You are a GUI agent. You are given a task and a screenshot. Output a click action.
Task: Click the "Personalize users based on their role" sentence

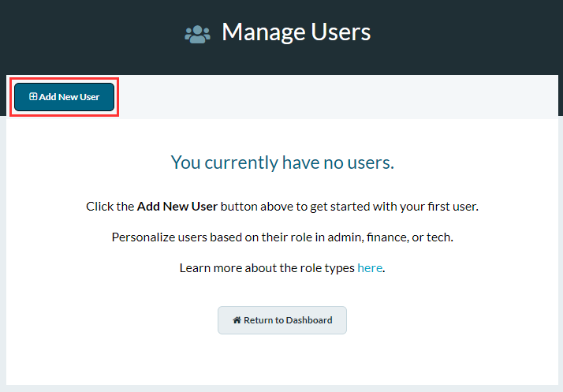click(x=282, y=237)
